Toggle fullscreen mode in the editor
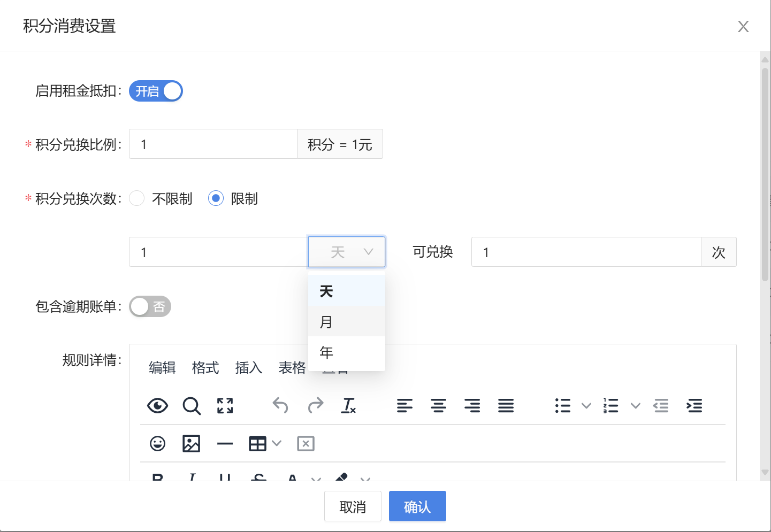 point(225,406)
